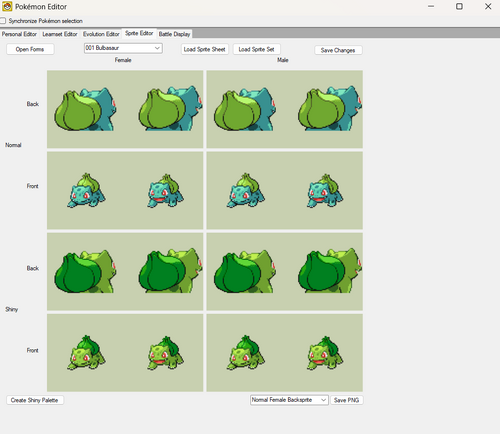This screenshot has width=500, height=434.
Task: Select the Sprite Editor tab
Action: point(139,33)
